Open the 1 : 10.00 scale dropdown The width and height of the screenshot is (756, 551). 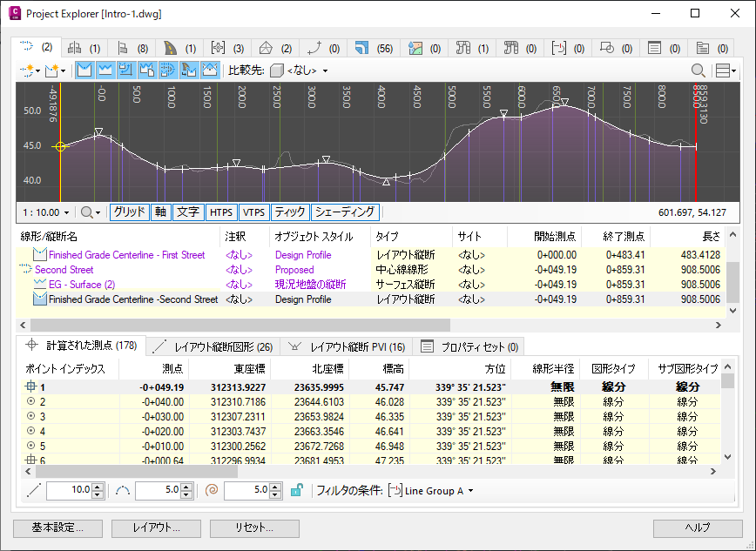[x=44, y=212]
